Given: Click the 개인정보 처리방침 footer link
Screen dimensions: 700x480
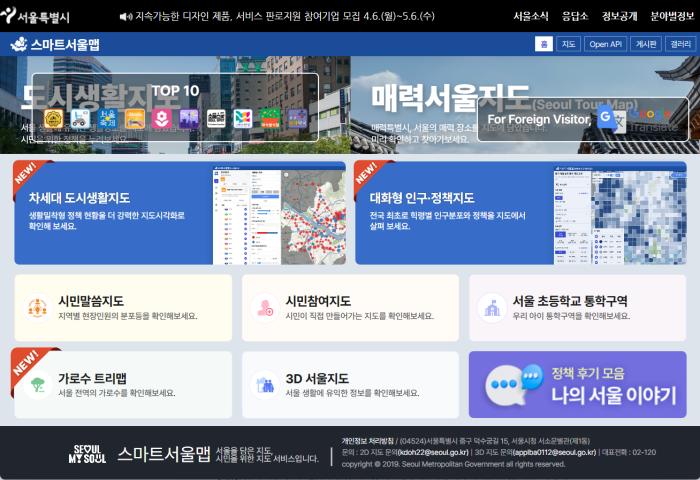Looking at the screenshot, I should [x=367, y=439].
